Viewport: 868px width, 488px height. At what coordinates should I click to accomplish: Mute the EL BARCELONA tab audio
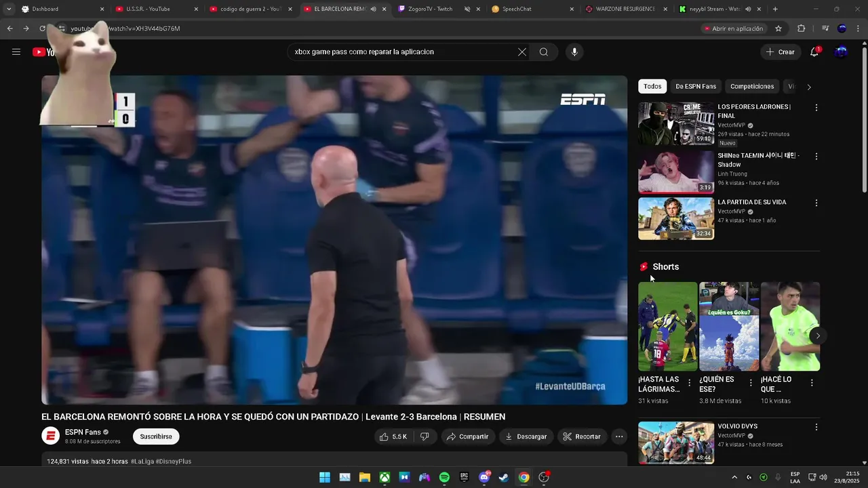pos(373,9)
